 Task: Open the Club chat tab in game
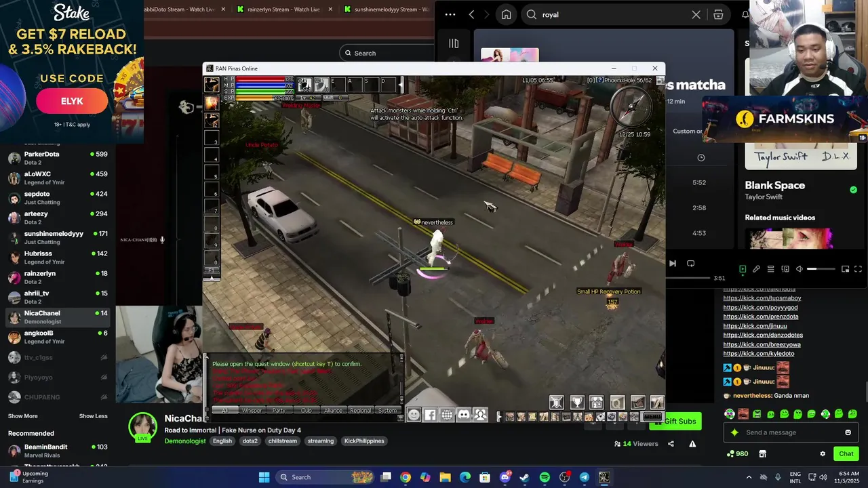click(306, 410)
